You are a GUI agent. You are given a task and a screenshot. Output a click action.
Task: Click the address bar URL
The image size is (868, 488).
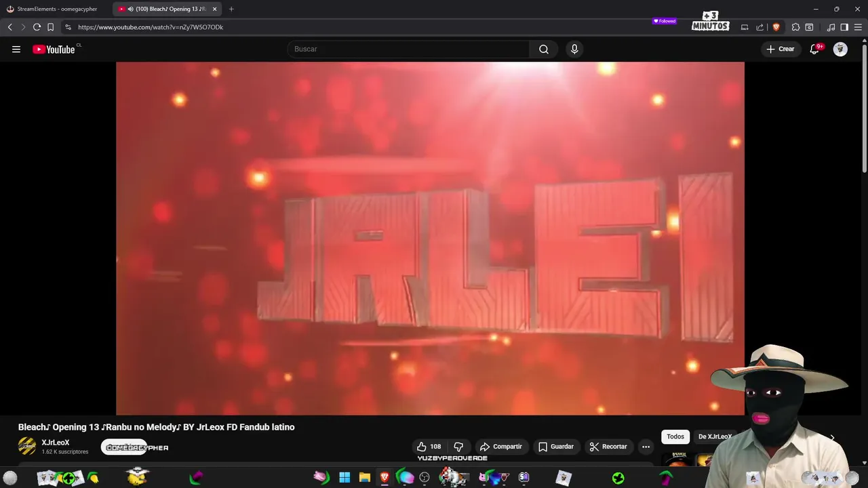(151, 27)
